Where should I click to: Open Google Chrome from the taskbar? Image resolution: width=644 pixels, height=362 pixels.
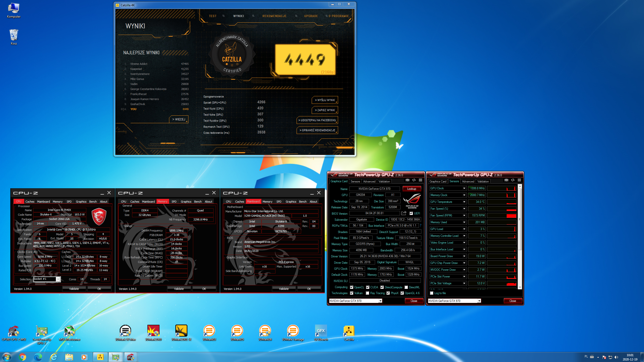tap(22, 357)
